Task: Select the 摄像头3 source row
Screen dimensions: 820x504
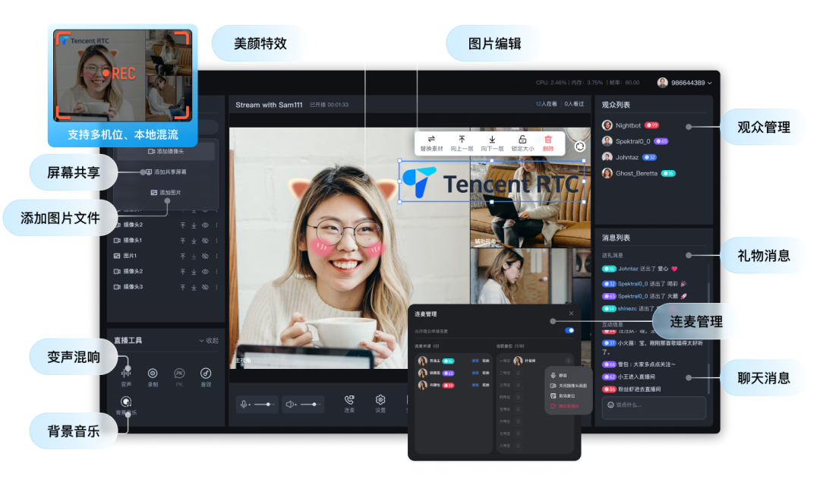Action: tap(166, 287)
